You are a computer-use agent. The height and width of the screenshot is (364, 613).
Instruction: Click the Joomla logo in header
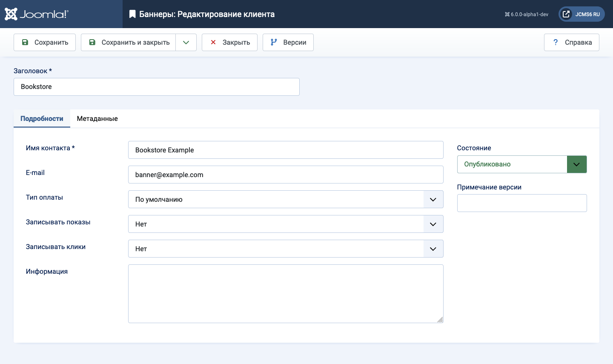[x=37, y=14]
